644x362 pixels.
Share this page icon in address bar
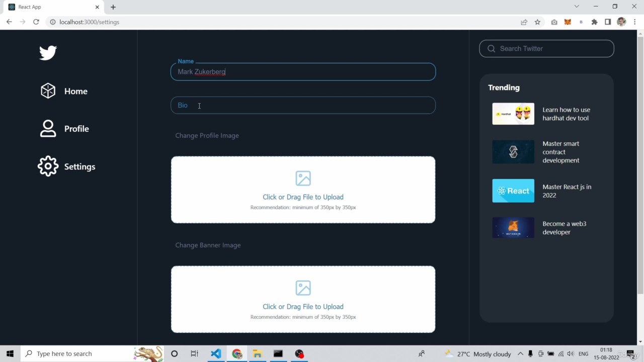524,22
